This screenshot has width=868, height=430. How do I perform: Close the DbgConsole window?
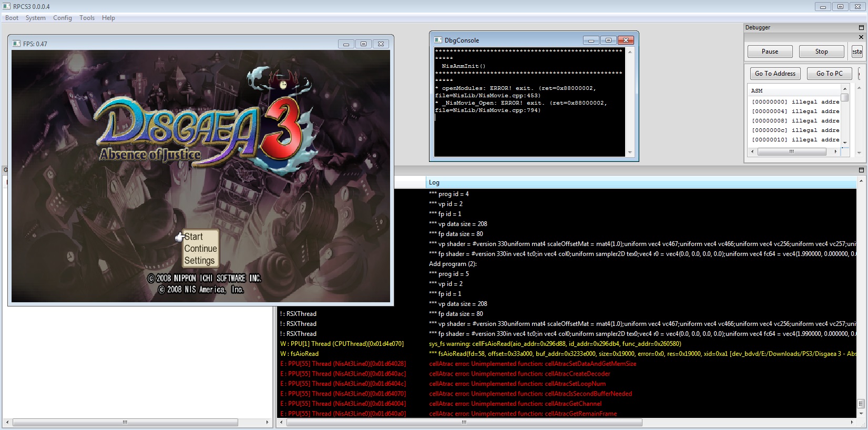click(x=626, y=40)
